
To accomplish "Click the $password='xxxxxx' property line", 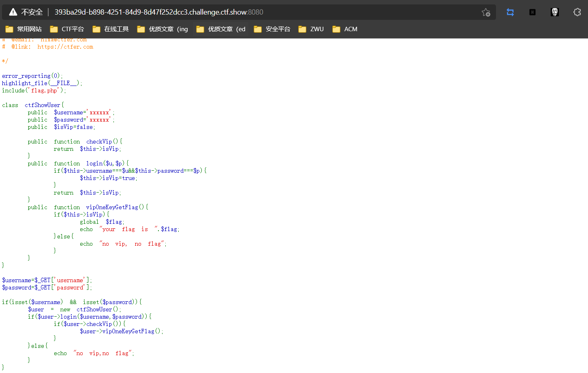I will click(x=71, y=120).
